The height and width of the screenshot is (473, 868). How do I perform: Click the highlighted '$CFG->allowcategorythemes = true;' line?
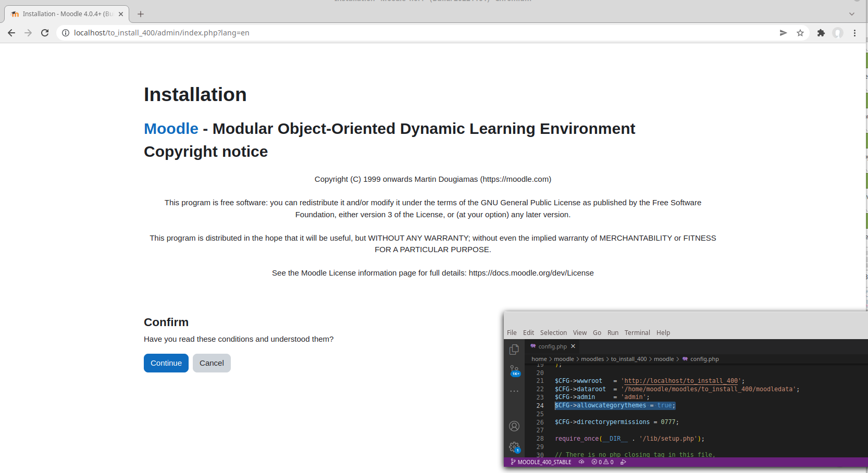click(x=615, y=405)
